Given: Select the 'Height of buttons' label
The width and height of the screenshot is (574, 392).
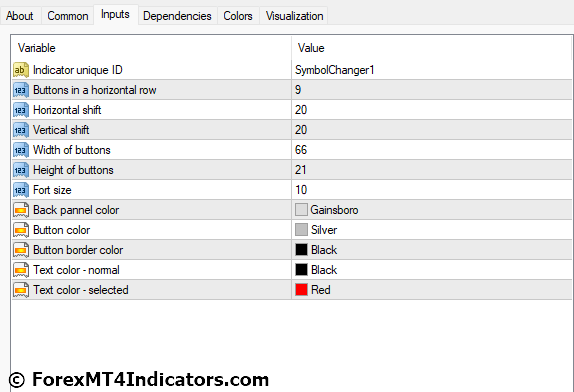Looking at the screenshot, I should click(73, 170).
